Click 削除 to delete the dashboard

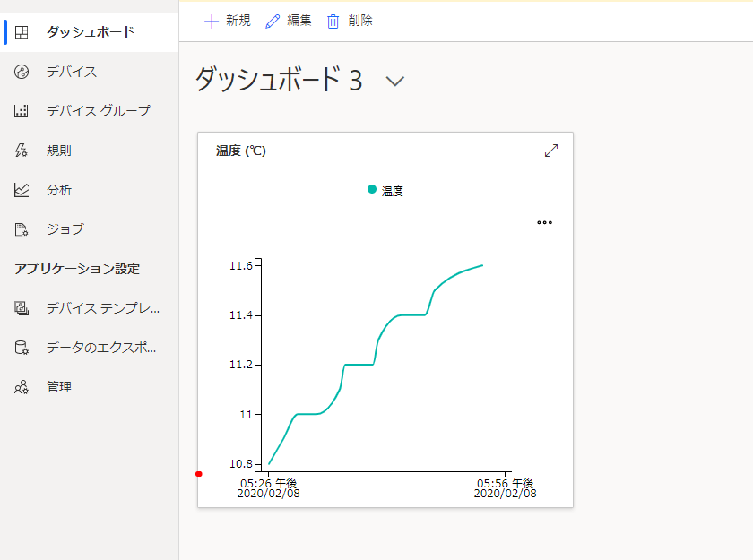(x=350, y=21)
